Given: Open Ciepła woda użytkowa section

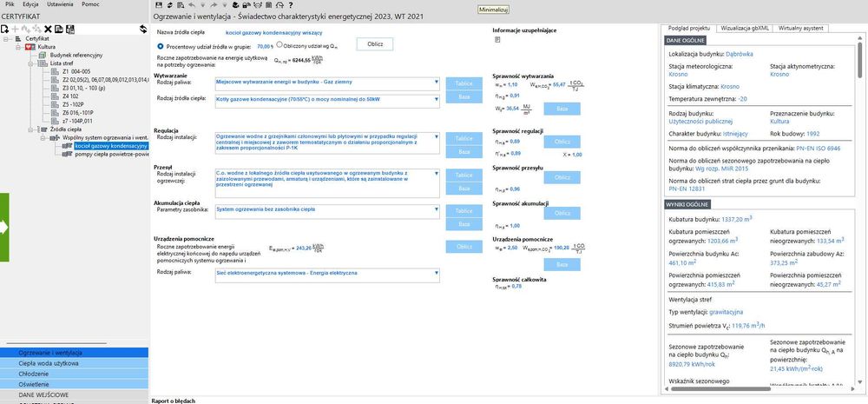Looking at the screenshot, I should (x=74, y=363).
